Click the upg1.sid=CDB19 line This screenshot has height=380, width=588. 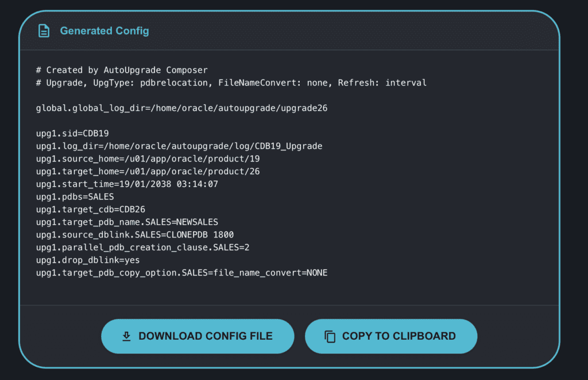72,133
